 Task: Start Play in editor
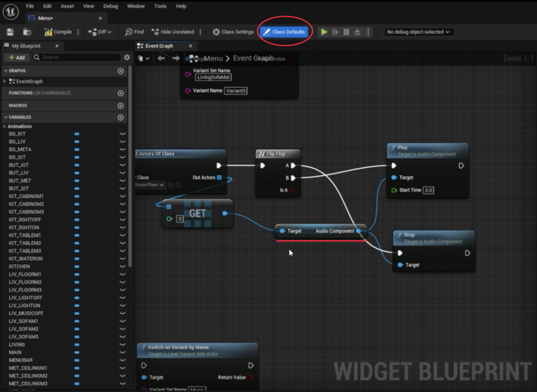(324, 32)
